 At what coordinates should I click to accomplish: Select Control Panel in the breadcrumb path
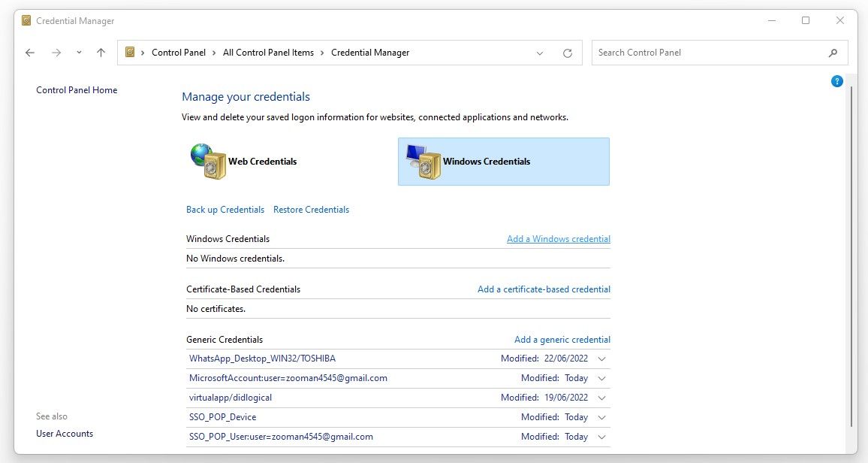tap(179, 53)
